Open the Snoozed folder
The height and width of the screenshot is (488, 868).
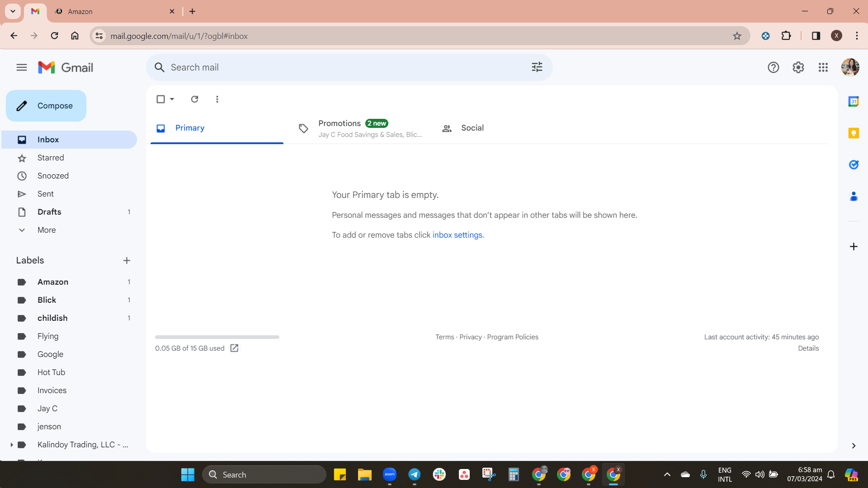(69, 176)
